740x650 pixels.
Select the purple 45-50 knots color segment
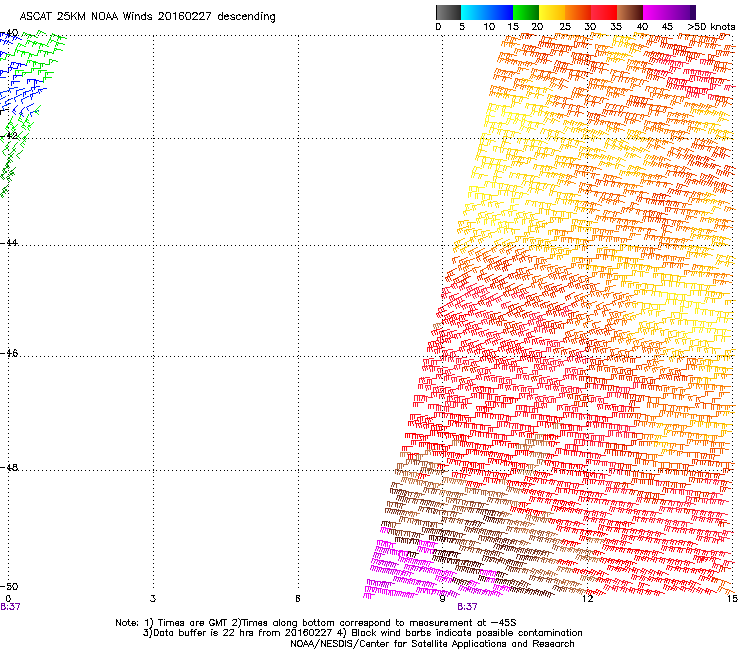click(x=682, y=12)
